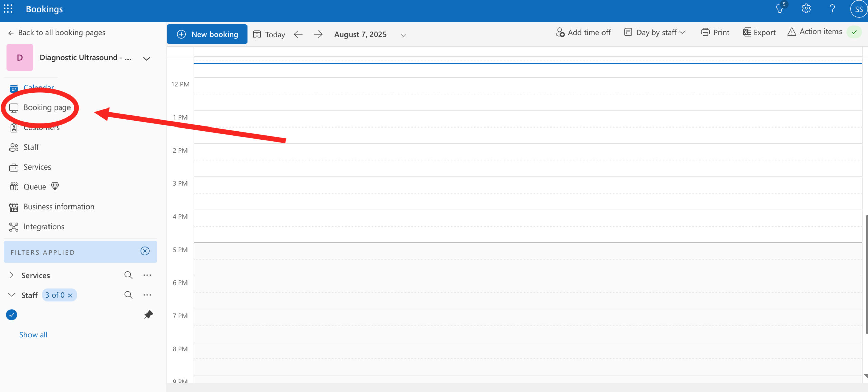
Task: Click the Show all link
Action: pyautogui.click(x=33, y=335)
